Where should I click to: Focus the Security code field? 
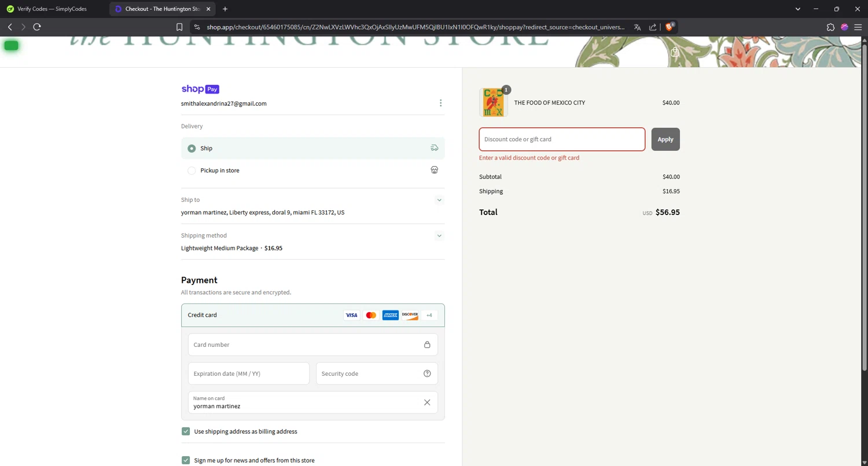pos(377,373)
